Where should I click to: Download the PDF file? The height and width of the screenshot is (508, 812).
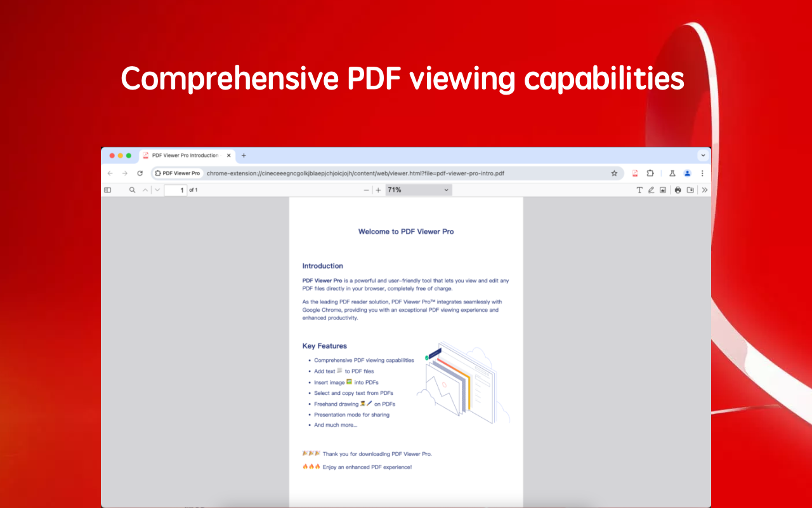[690, 190]
